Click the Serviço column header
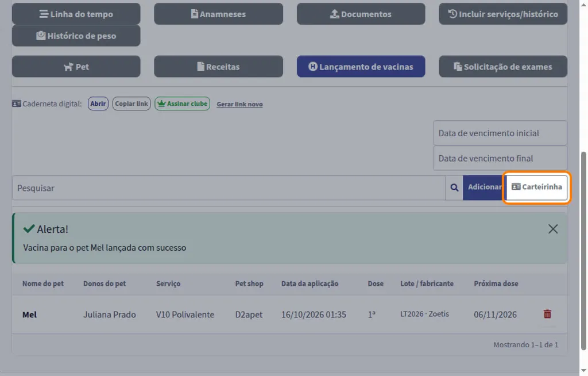Viewport: 588px width, 376px height. click(x=168, y=283)
